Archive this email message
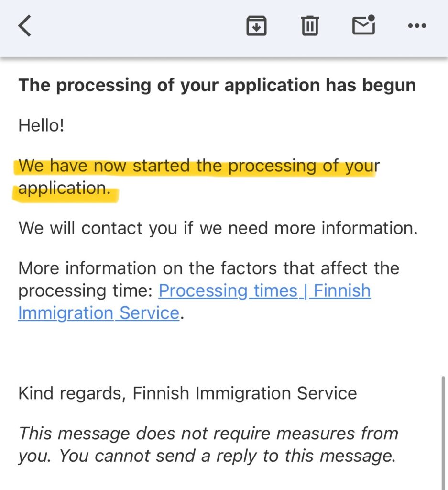This screenshot has width=448, height=490. pyautogui.click(x=257, y=25)
